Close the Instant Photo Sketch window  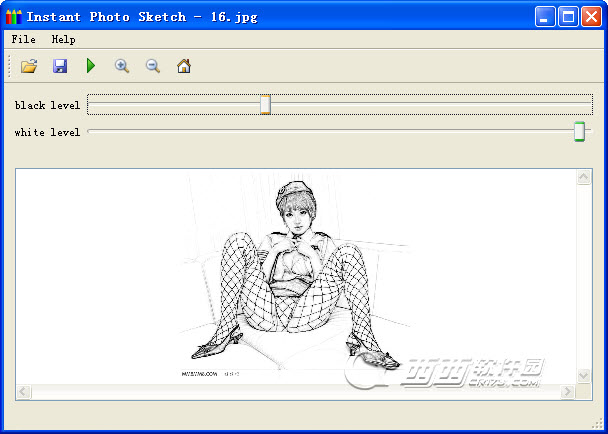click(590, 17)
